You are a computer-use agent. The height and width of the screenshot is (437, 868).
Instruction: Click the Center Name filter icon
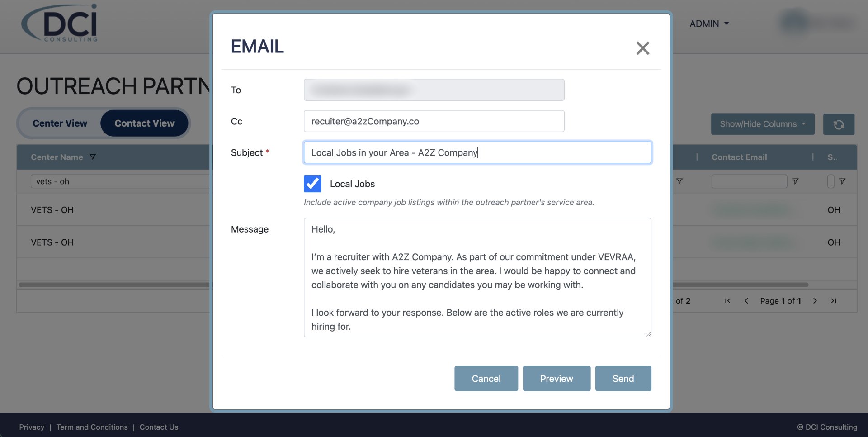point(93,157)
